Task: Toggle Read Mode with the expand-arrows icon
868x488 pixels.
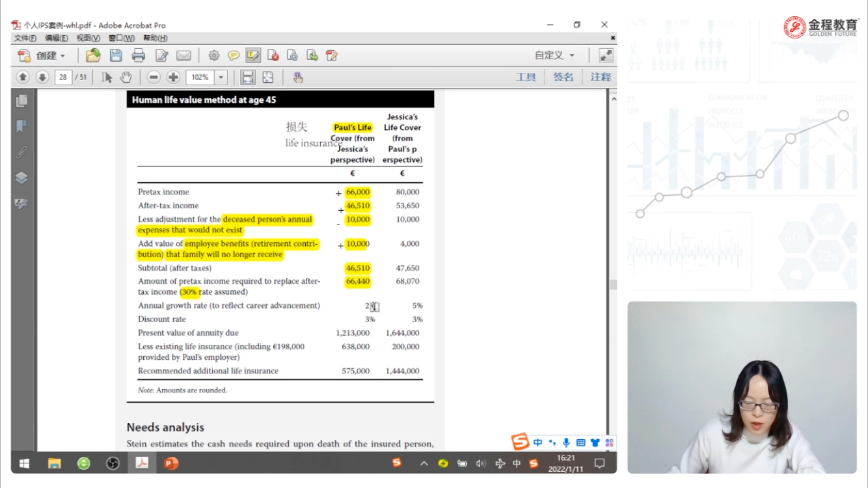Action: (x=605, y=55)
